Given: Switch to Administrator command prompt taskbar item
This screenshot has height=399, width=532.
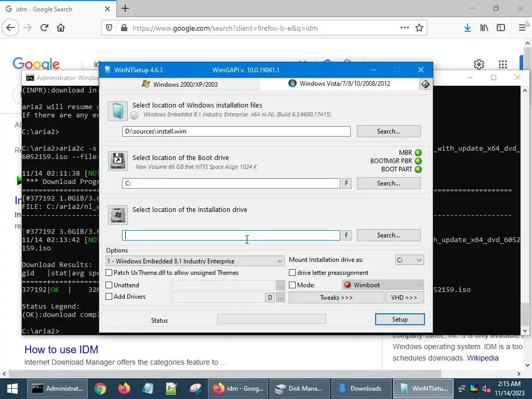Looking at the screenshot, I should pyautogui.click(x=57, y=389).
